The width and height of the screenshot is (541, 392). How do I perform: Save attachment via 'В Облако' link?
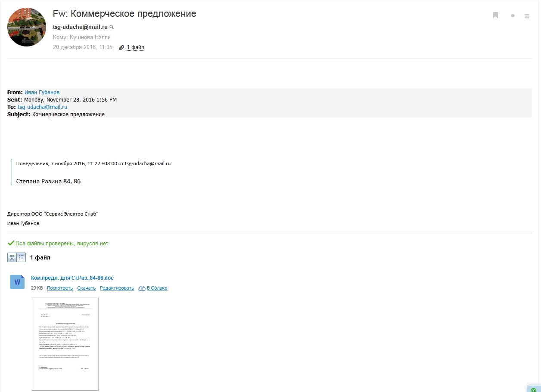tap(157, 288)
